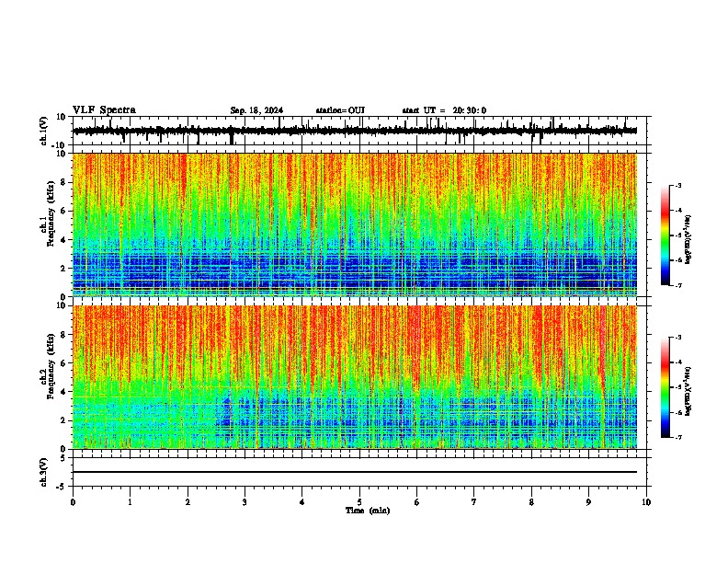Click the "VLF Spectra" plot title

pos(105,110)
